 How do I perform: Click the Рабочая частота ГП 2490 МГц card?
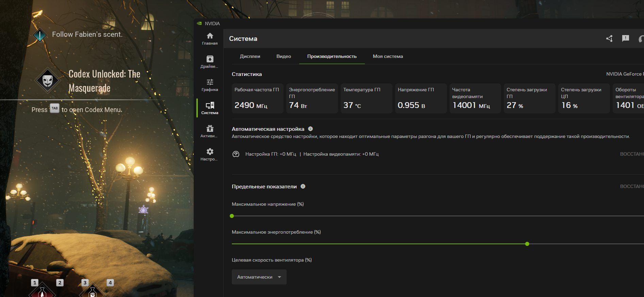coord(258,98)
